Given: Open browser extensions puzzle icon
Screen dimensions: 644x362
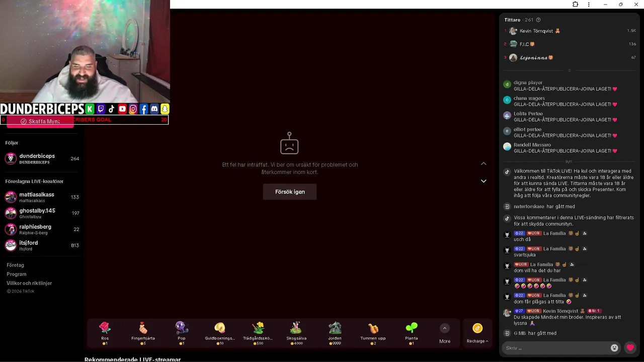Looking at the screenshot, I should [x=575, y=5].
